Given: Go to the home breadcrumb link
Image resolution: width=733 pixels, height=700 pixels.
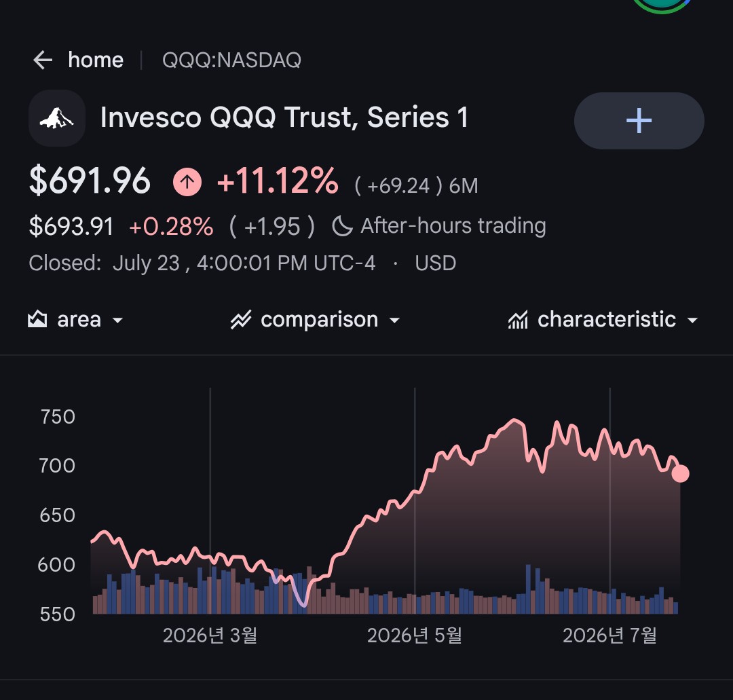Looking at the screenshot, I should pos(96,60).
